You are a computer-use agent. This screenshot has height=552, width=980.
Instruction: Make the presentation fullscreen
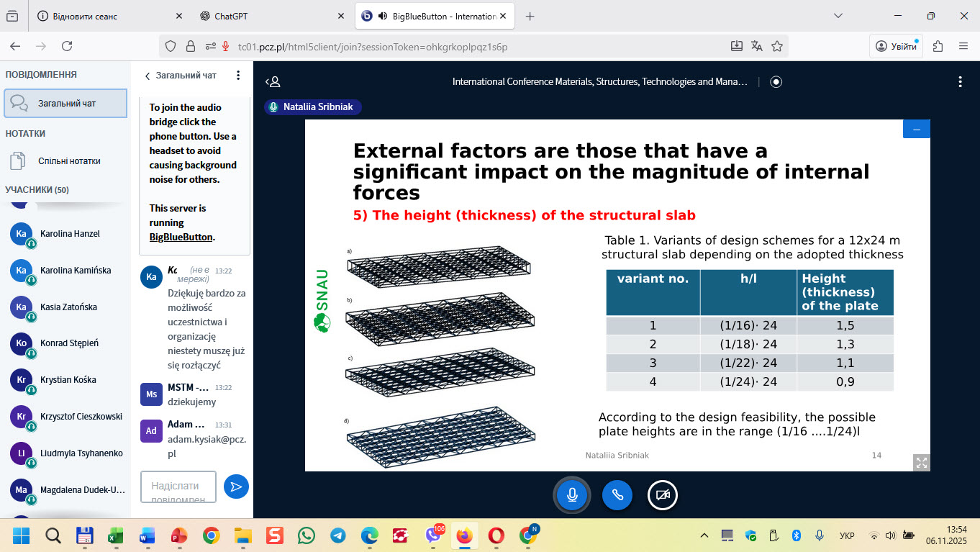click(x=921, y=463)
